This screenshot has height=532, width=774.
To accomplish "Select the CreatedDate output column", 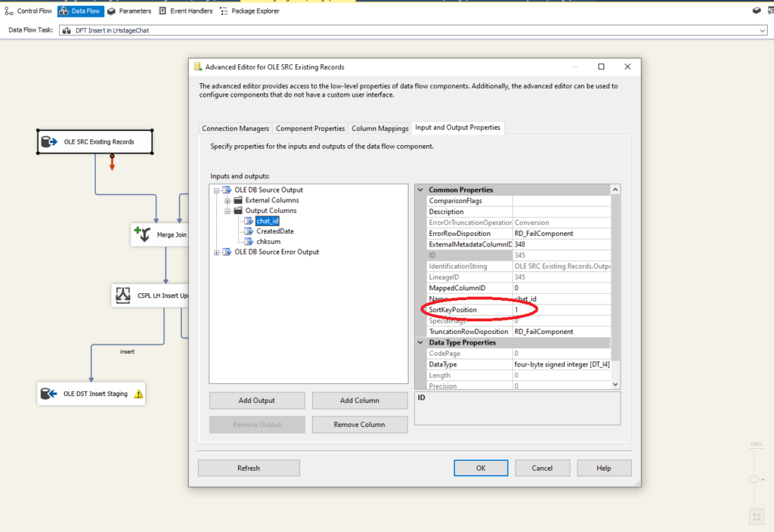I will pyautogui.click(x=275, y=231).
